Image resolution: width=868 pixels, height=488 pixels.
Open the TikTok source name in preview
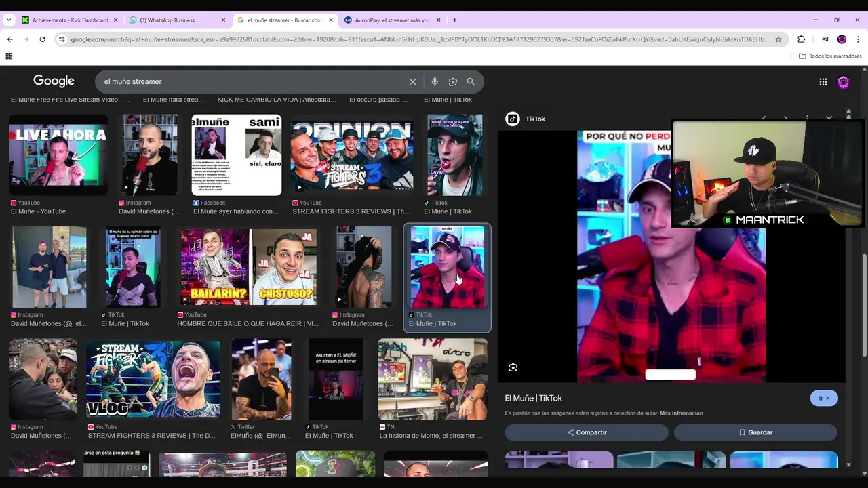click(x=535, y=119)
